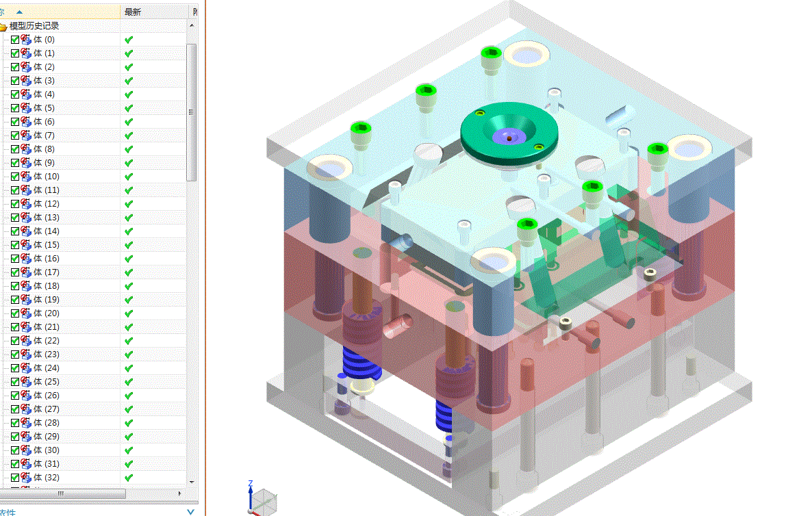Toggle the checkbox for 体 (29)
Screen dimensions: 812x516
15,437
